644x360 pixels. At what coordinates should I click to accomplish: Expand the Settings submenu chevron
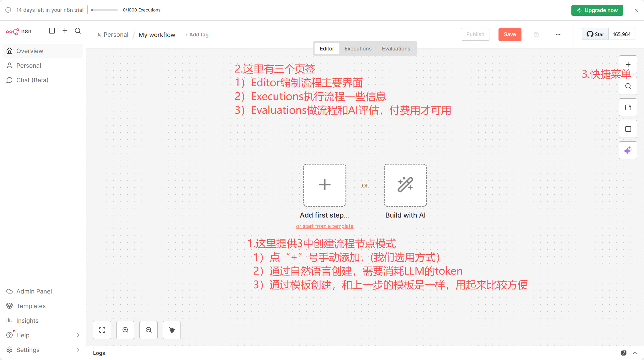point(78,350)
